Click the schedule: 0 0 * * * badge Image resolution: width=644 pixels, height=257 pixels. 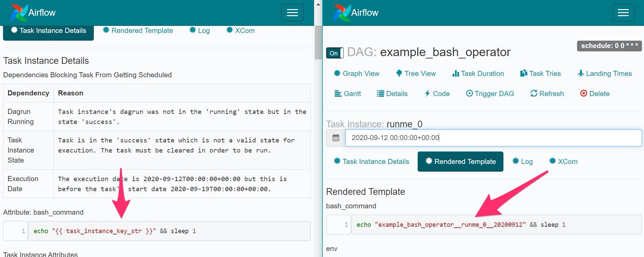[x=609, y=46]
